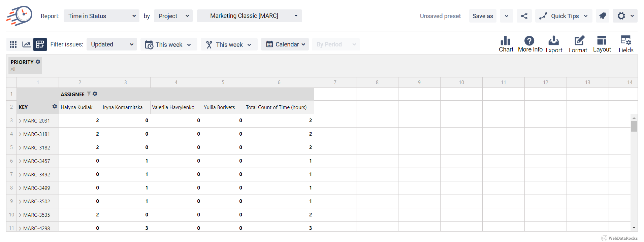
Task: Click the Save as button
Action: (x=482, y=16)
